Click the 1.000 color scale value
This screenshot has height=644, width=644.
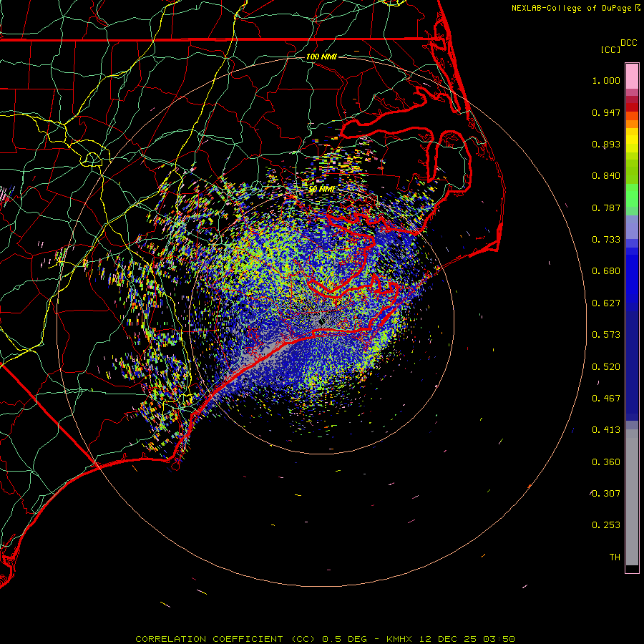point(606,80)
